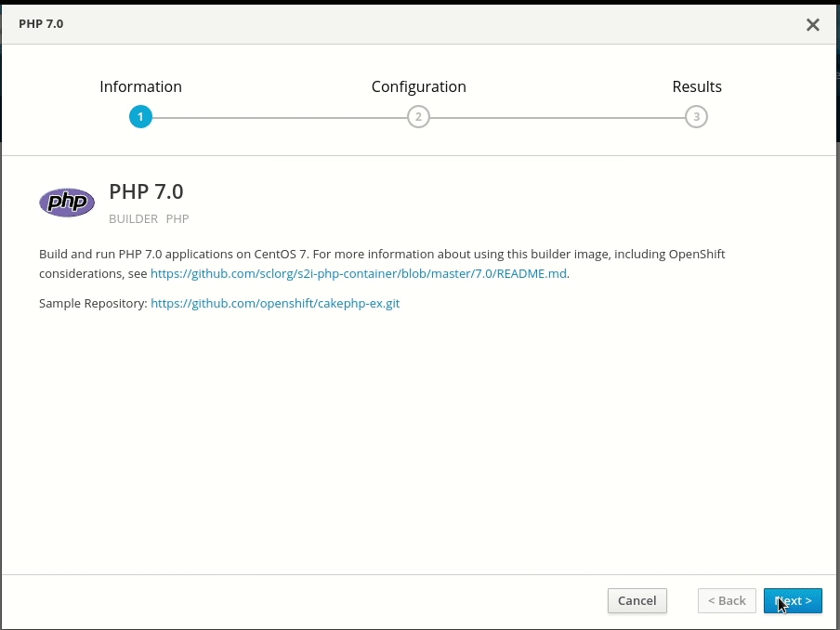Screen dimensions: 840x630
Task: Click the BUILDER tag
Action: tap(133, 219)
